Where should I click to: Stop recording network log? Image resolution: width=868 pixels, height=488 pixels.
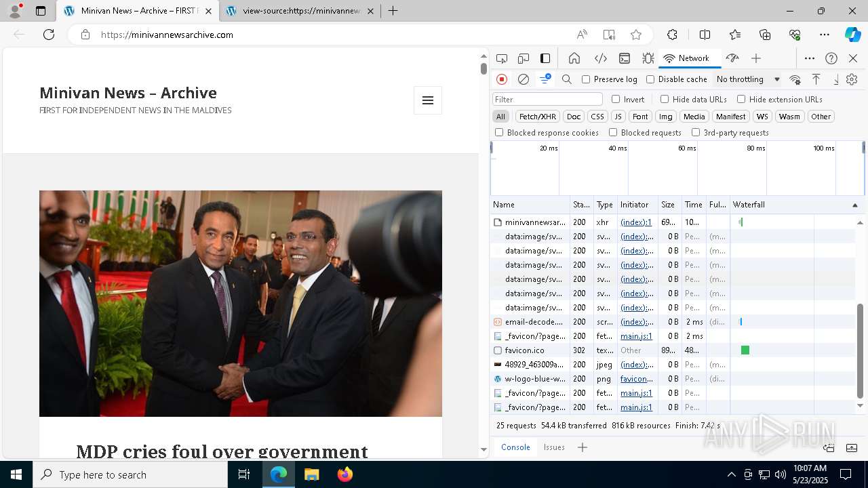pos(502,79)
